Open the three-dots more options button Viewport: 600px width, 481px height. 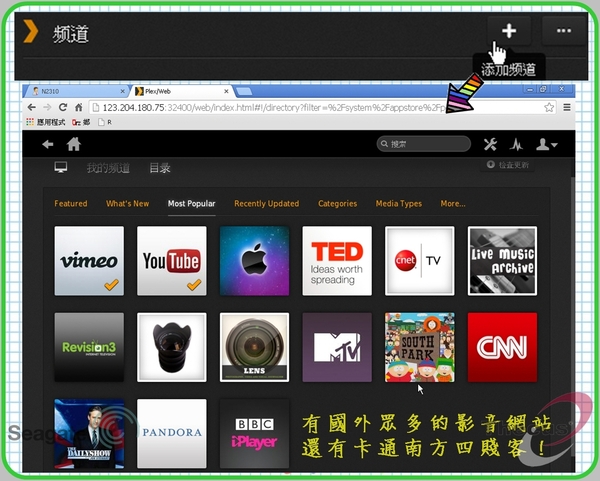click(564, 31)
